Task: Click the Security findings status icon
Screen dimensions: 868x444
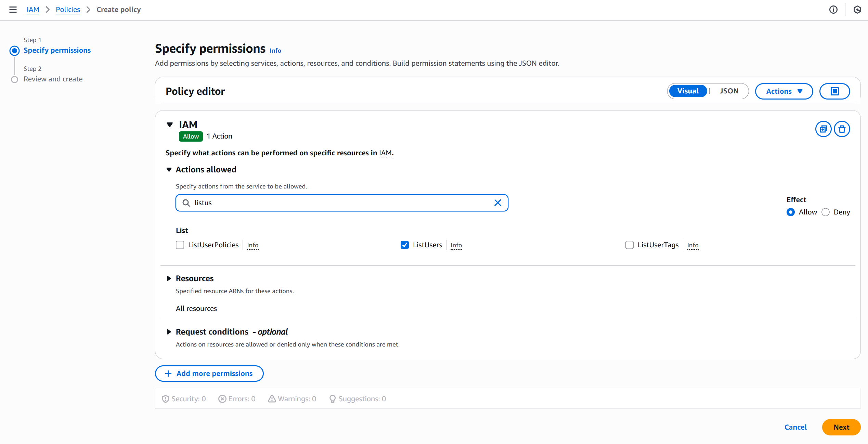Action: click(166, 399)
